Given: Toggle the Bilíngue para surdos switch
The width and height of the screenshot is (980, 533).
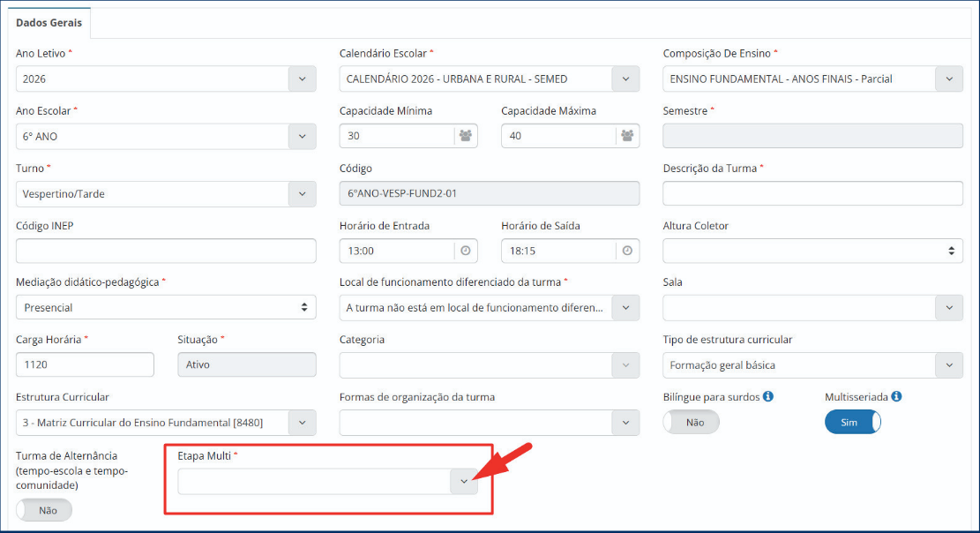Looking at the screenshot, I should coord(691,423).
